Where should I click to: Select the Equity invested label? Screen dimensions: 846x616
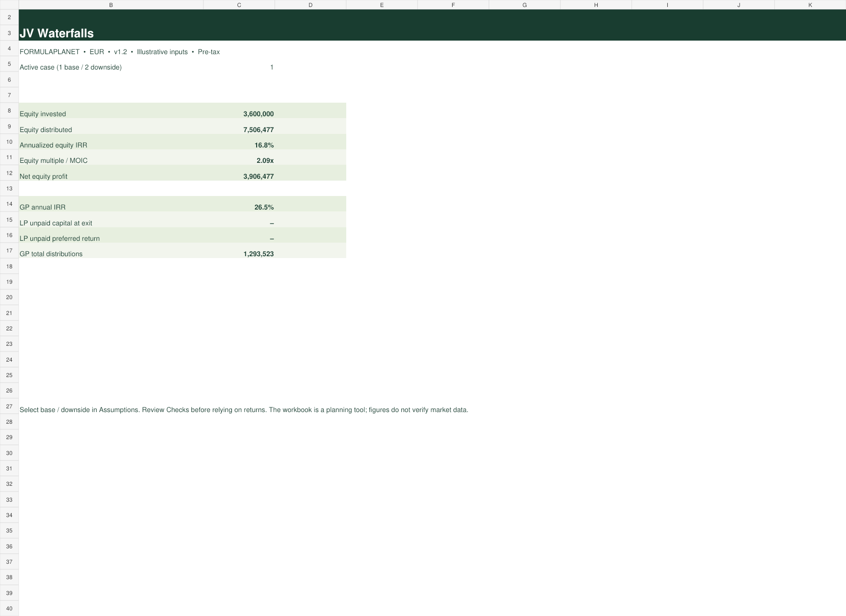pos(42,114)
